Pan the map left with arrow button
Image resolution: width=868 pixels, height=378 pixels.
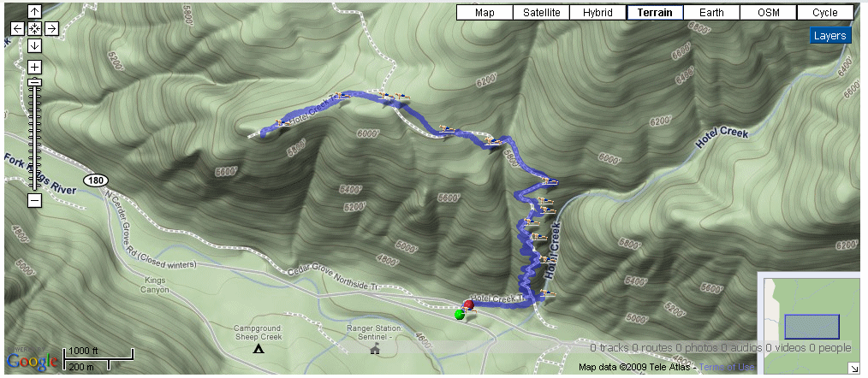click(x=18, y=29)
